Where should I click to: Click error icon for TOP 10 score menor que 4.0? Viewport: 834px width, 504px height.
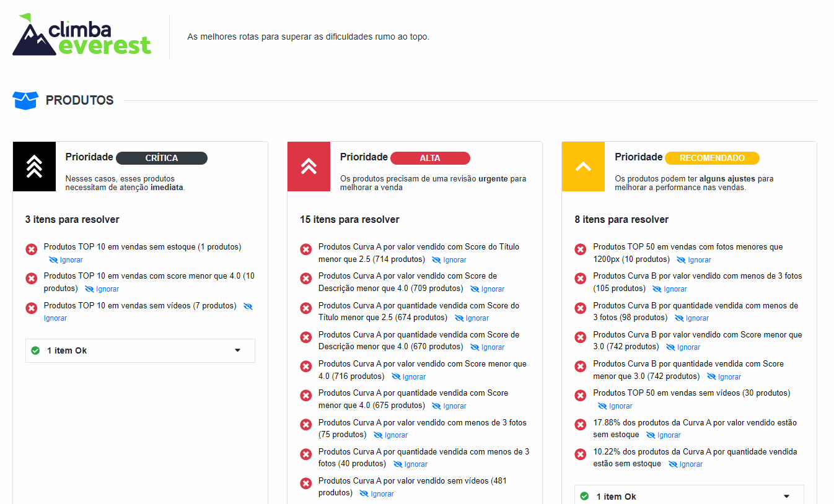(x=31, y=279)
